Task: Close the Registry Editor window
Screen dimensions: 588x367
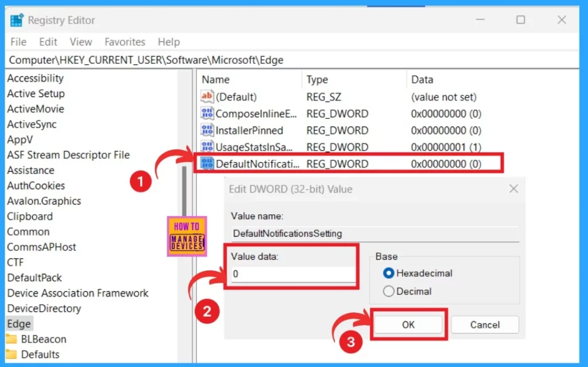Action: click(x=562, y=20)
